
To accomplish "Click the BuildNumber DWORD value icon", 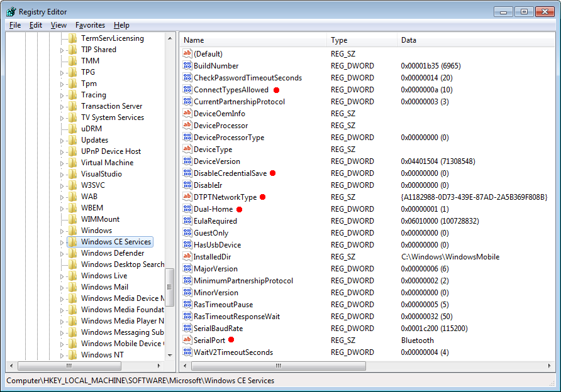I will coord(187,65).
